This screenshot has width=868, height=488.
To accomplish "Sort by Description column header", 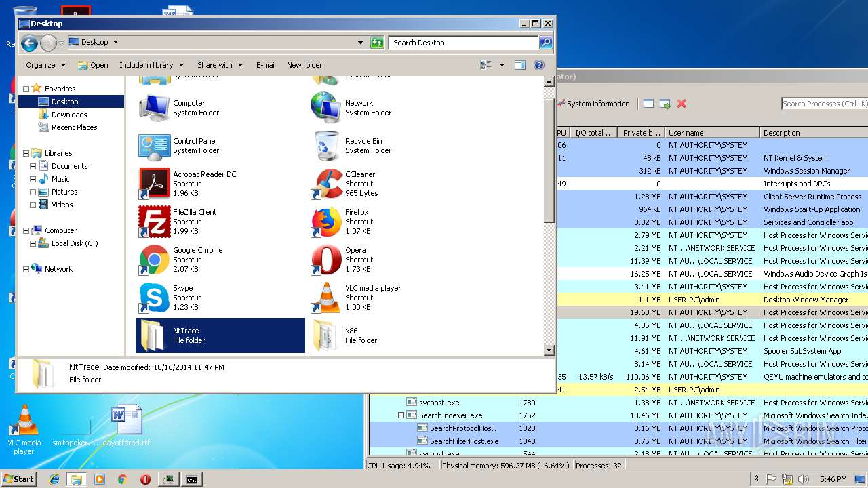I will pos(814,133).
